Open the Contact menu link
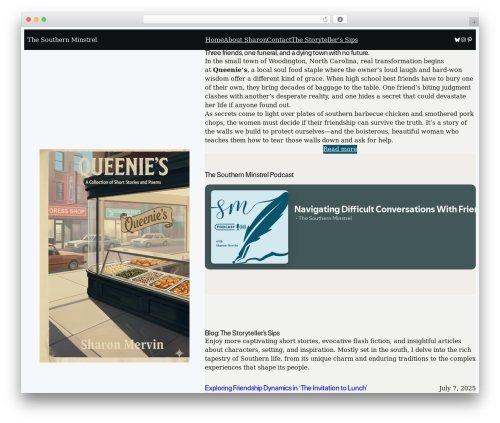The height and width of the screenshot is (423, 500). click(x=279, y=40)
